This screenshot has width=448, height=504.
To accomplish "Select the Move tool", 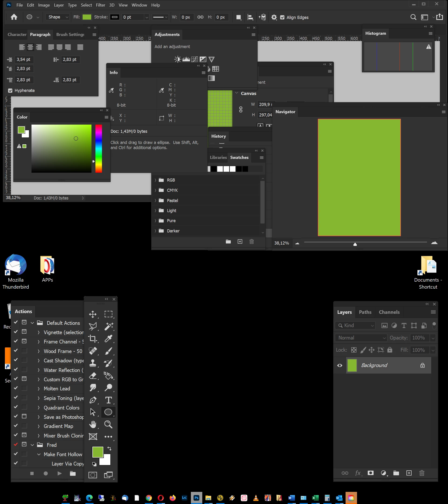I will coord(93,314).
